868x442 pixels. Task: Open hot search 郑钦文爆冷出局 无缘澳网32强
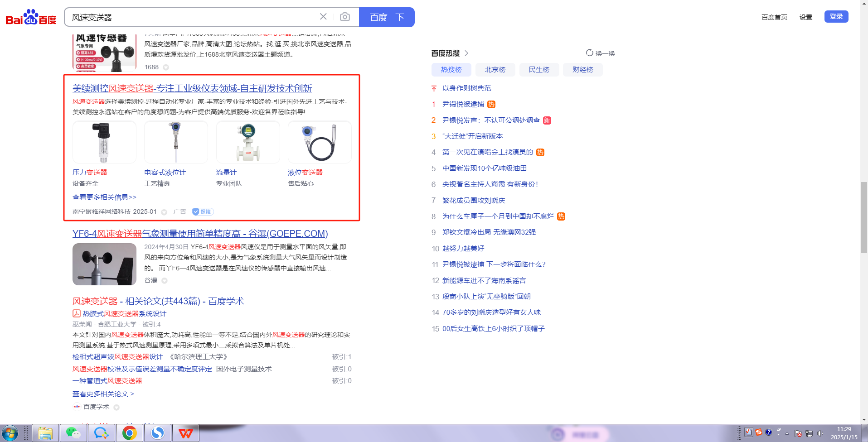pos(489,232)
